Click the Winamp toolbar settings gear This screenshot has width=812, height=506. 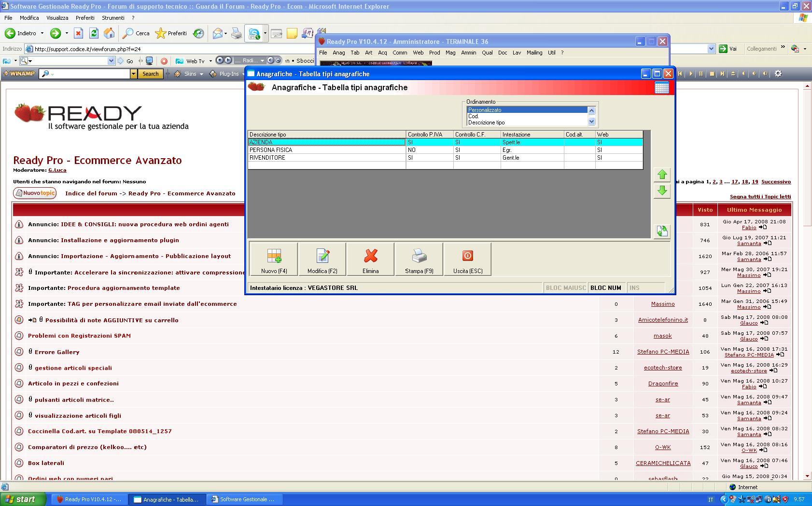pyautogui.click(x=778, y=74)
